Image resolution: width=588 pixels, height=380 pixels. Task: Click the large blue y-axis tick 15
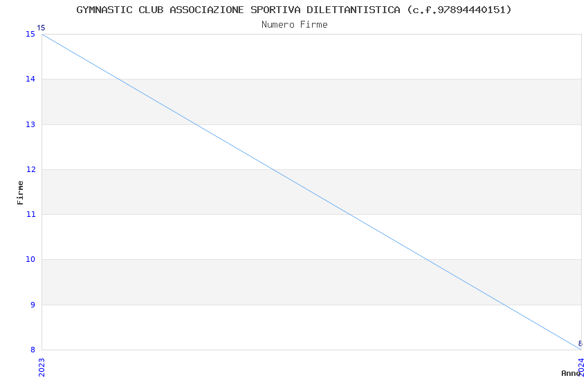point(30,35)
